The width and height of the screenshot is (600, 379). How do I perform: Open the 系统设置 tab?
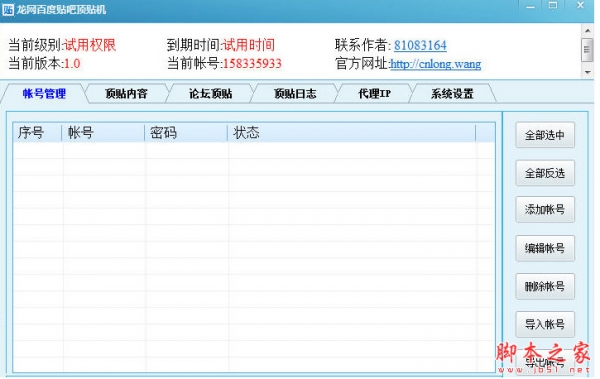click(x=452, y=93)
